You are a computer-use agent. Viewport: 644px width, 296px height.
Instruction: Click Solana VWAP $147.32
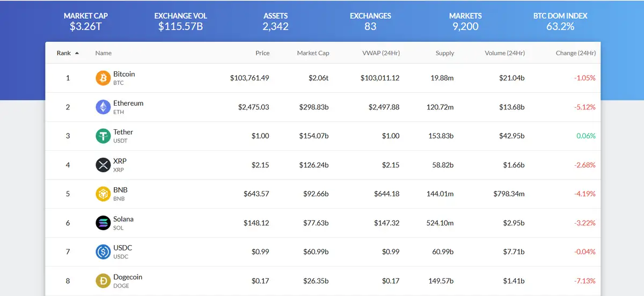[387, 223]
